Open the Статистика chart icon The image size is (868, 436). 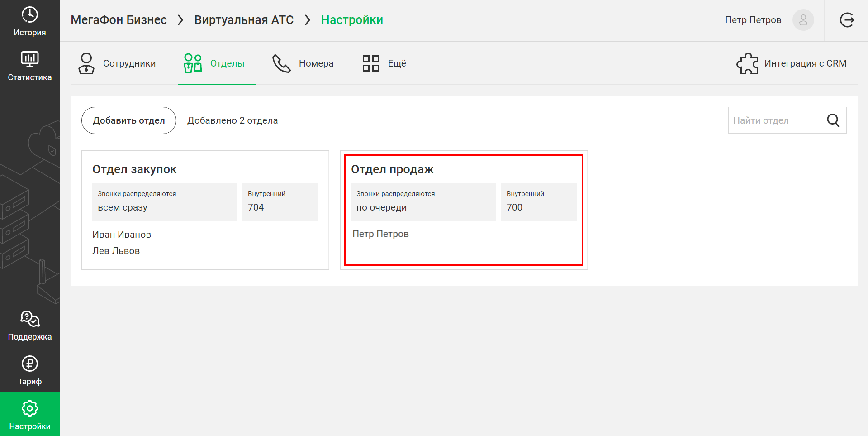pos(30,59)
